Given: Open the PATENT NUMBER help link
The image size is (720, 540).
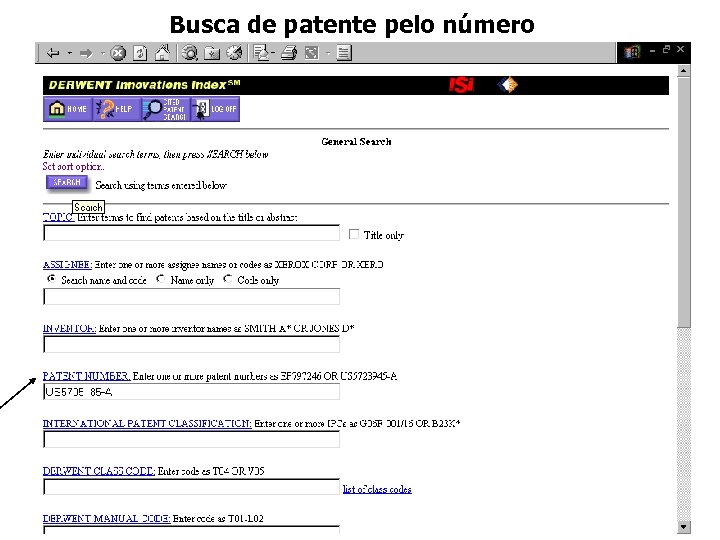Looking at the screenshot, I should click(x=87, y=376).
